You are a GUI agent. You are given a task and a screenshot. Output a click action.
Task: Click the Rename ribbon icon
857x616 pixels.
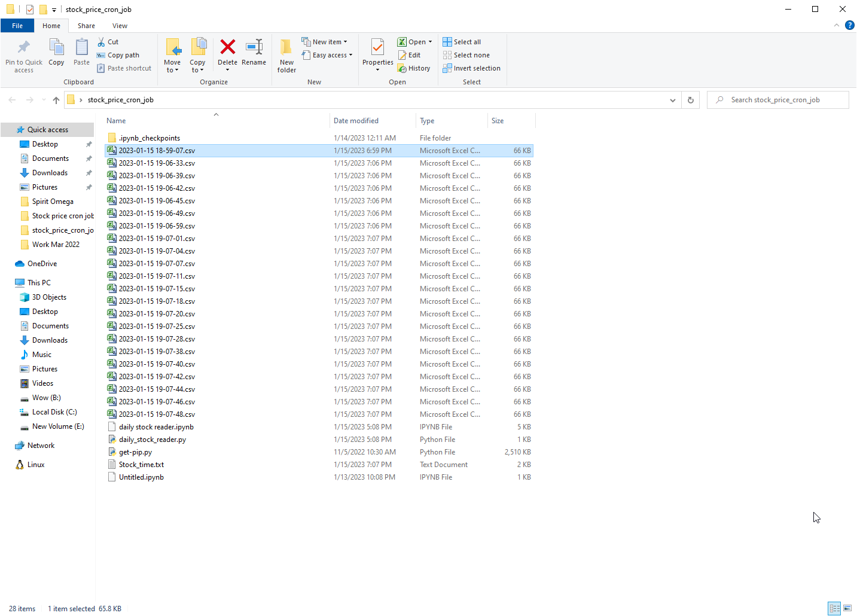tap(254, 47)
